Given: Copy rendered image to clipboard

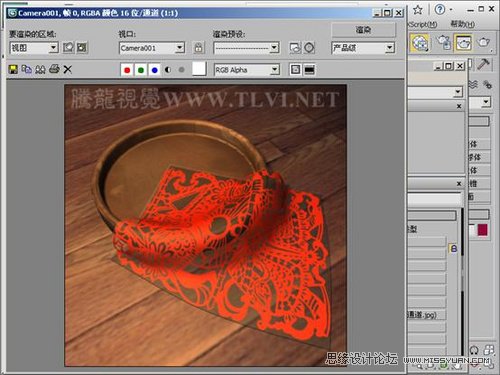Looking at the screenshot, I should pos(27,69).
